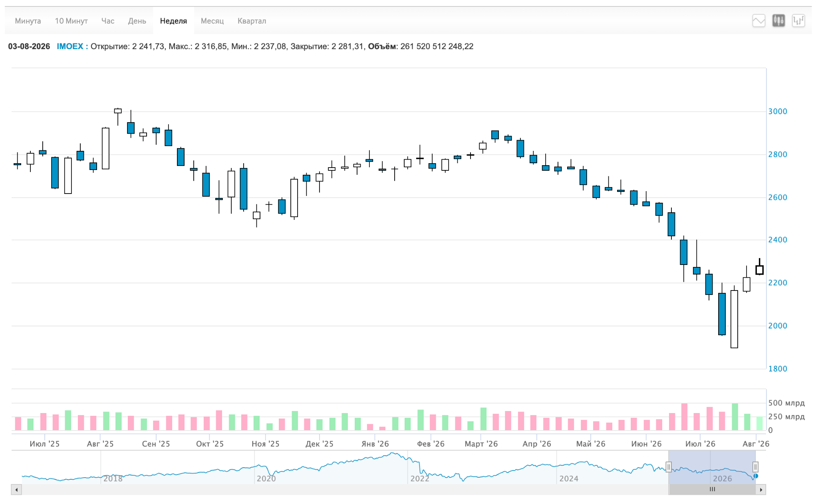
Task: Switch to OHLC bar chart icon
Action: 798,21
